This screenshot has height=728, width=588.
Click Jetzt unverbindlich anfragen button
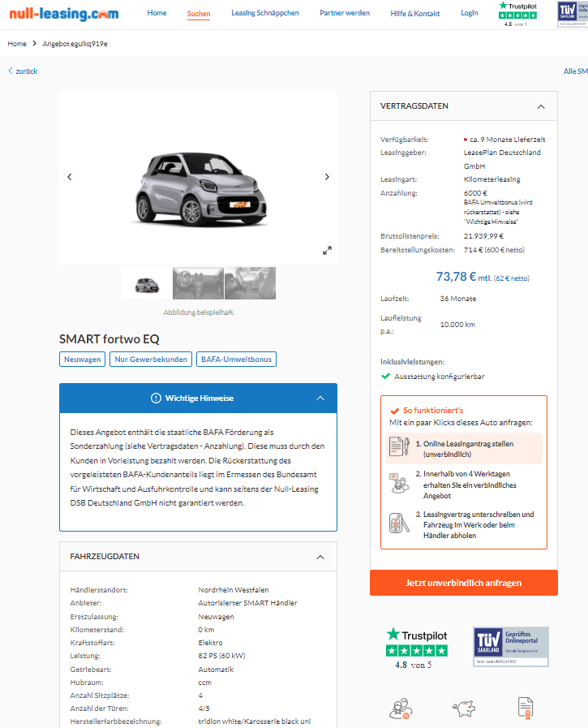[x=464, y=583]
